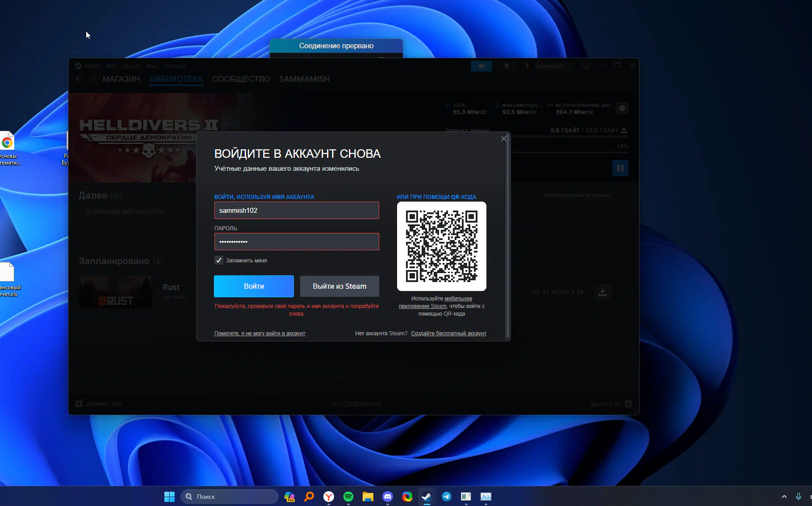Click the 'Выйти из Steam' button
812x506 pixels.
(339, 286)
